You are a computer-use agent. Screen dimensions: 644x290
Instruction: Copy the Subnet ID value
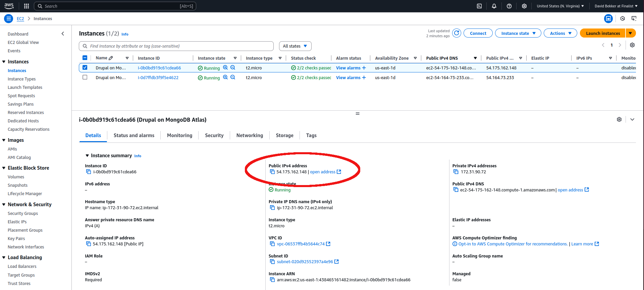[272, 262]
